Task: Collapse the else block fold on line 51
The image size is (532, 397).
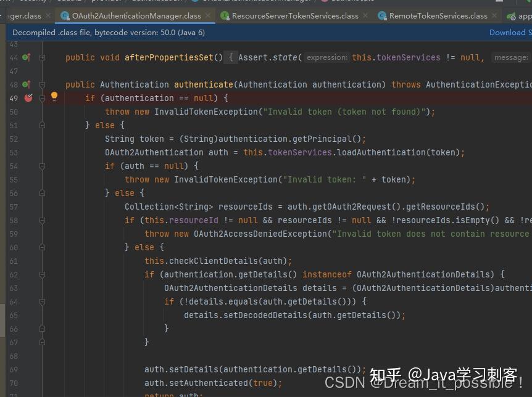Action: coord(42,125)
